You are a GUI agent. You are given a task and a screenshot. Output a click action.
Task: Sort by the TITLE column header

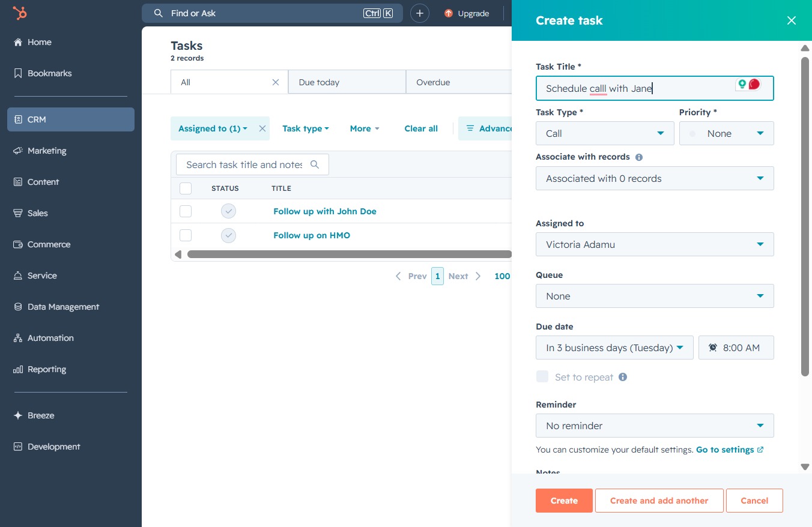(281, 188)
